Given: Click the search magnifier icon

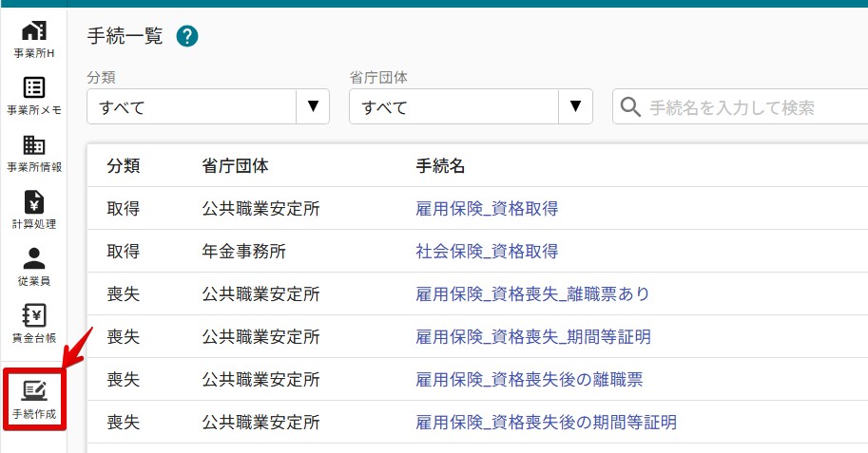Looking at the screenshot, I should (x=630, y=106).
